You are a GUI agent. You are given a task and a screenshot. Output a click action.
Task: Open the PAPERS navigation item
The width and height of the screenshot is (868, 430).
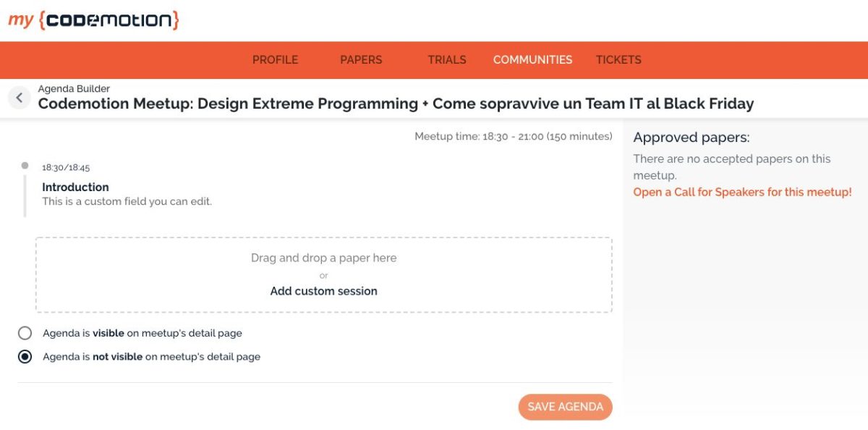361,60
